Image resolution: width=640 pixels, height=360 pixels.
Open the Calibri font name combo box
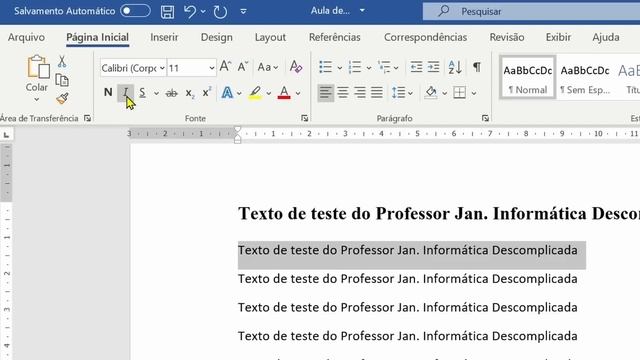133,68
